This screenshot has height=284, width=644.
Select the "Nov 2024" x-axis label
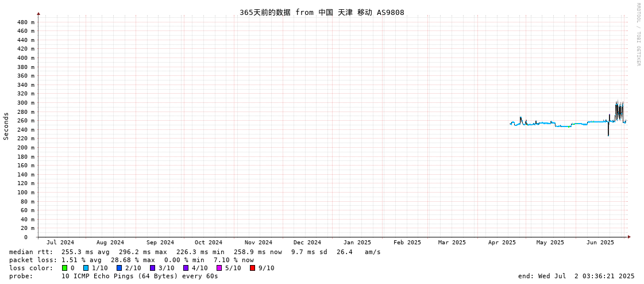(259, 243)
